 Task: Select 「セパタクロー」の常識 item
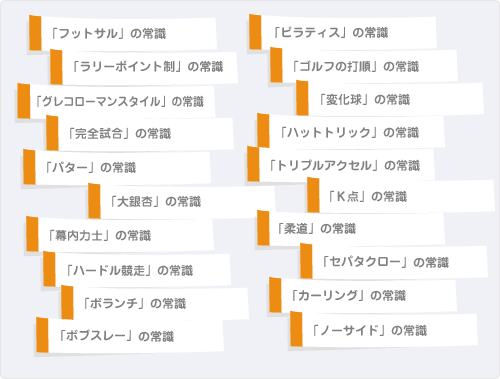385,262
